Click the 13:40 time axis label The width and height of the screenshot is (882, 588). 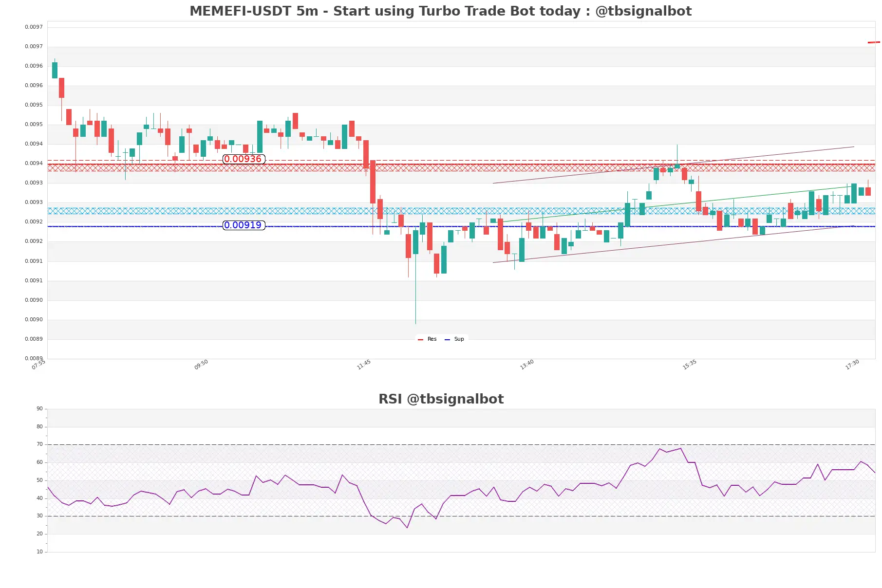click(x=527, y=365)
